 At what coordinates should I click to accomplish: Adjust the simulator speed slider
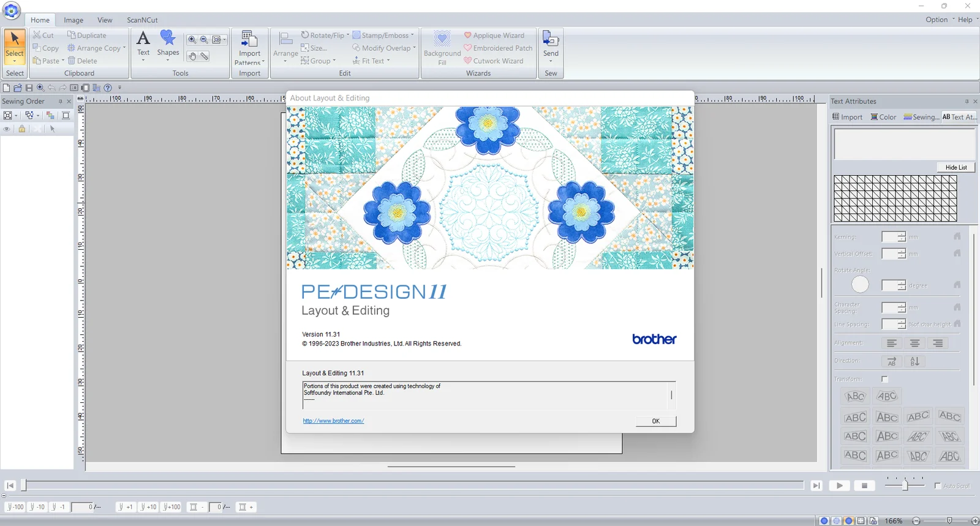[x=905, y=485]
